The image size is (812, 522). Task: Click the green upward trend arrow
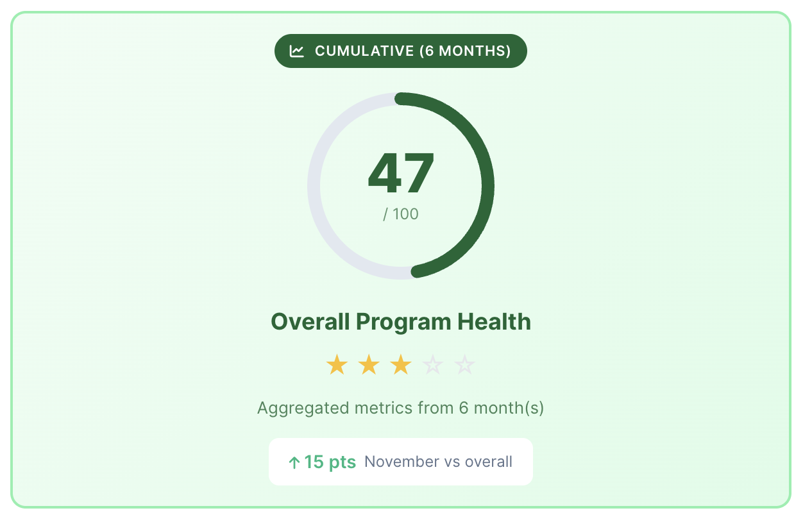[294, 462]
